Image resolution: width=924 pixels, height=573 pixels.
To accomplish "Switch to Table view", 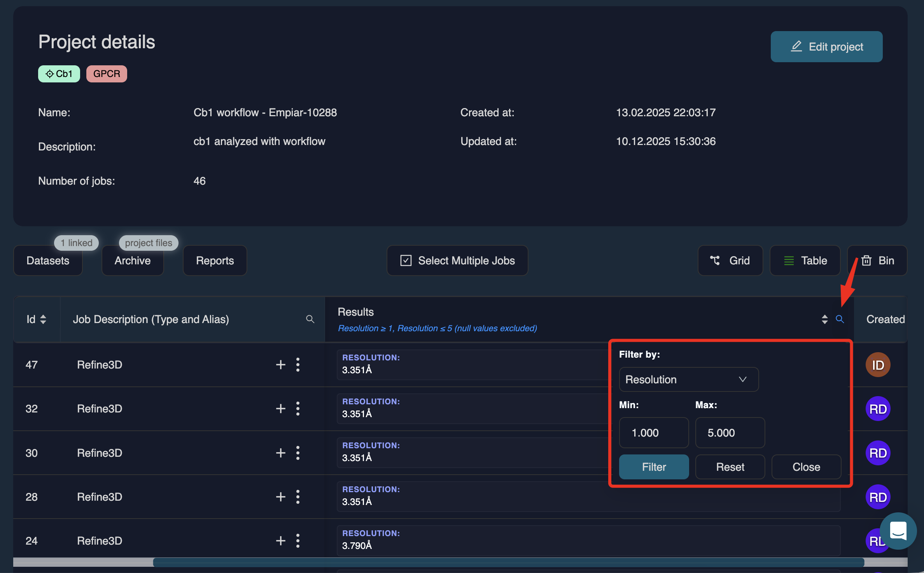I will (x=805, y=260).
